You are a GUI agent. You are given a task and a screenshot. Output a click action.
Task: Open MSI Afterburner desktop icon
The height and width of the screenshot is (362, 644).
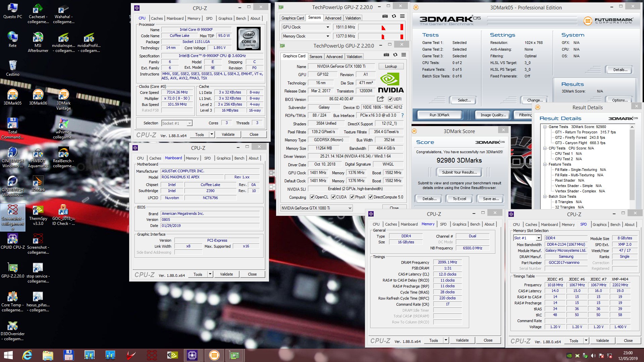38,42
